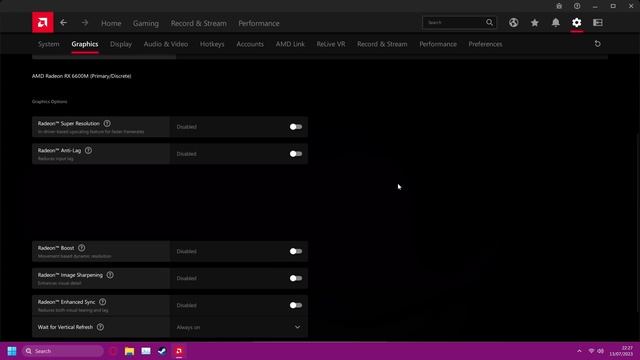The image size is (640, 360).
Task: Open the help question mark in title bar
Action: 577,6
